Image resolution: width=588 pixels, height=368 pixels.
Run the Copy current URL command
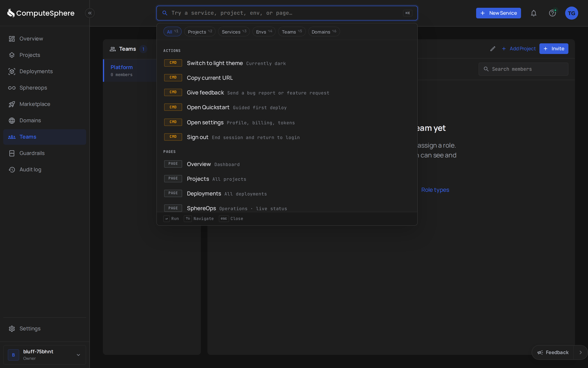[x=287, y=78]
